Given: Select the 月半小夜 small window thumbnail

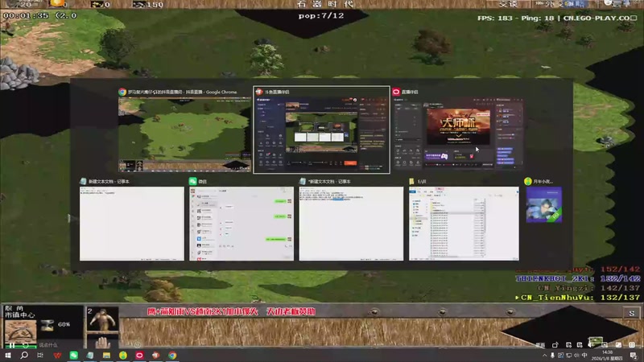Looking at the screenshot, I should click(544, 205).
